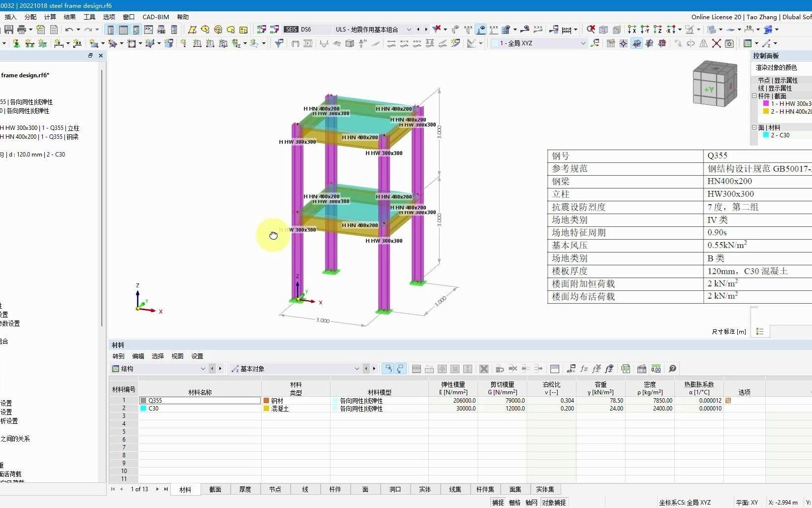Open the ULS 地震作用基本组合 load combination dropdown

tap(408, 30)
